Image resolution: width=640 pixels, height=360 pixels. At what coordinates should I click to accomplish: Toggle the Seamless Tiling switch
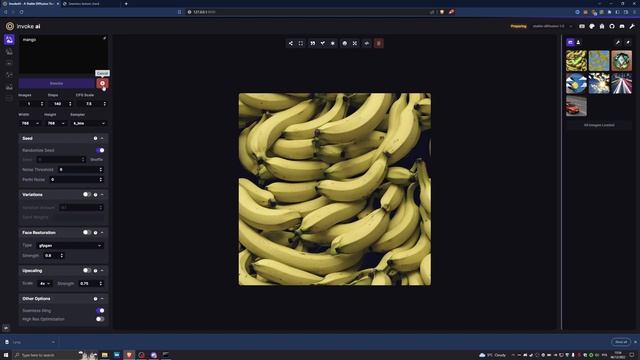(x=100, y=311)
